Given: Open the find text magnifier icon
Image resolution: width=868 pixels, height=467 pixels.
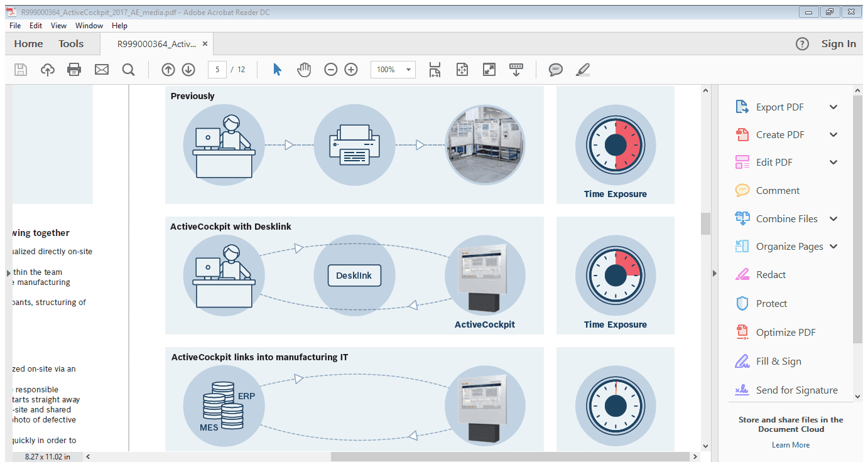Looking at the screenshot, I should [128, 70].
